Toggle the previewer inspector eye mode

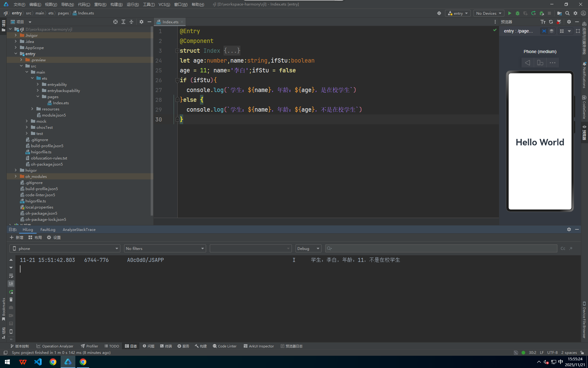(x=544, y=31)
